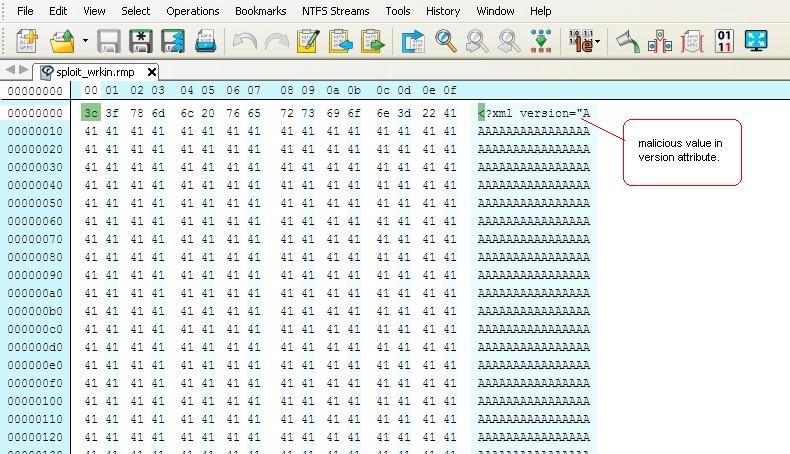Click the 000000f0 row offset label
The height and width of the screenshot is (454, 790).
tap(35, 383)
